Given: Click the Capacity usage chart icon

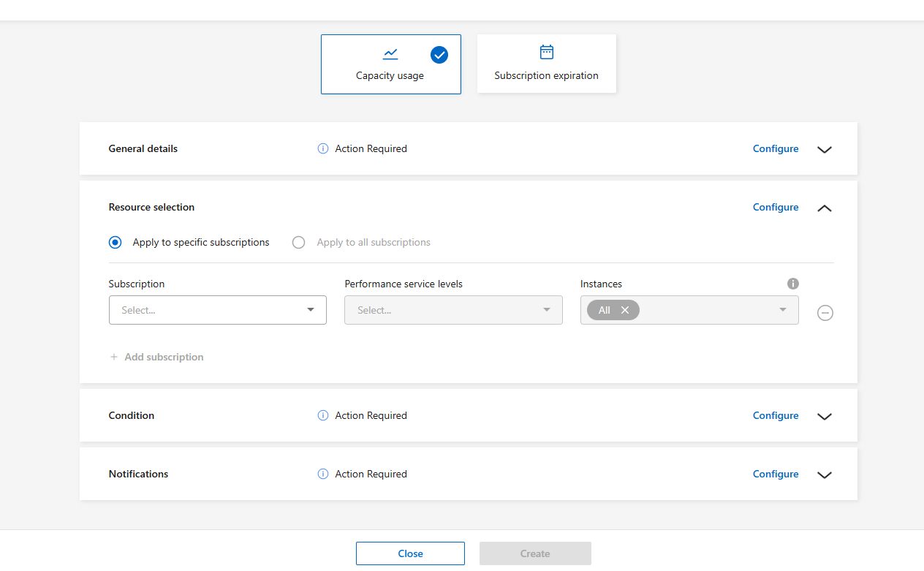Looking at the screenshot, I should pyautogui.click(x=390, y=53).
